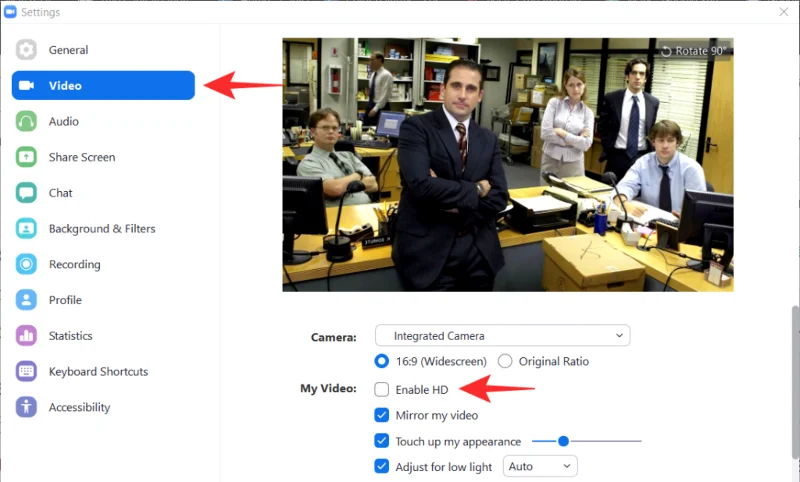Viewport: 800px width, 482px height.
Task: Open Profile settings
Action: (x=103, y=300)
